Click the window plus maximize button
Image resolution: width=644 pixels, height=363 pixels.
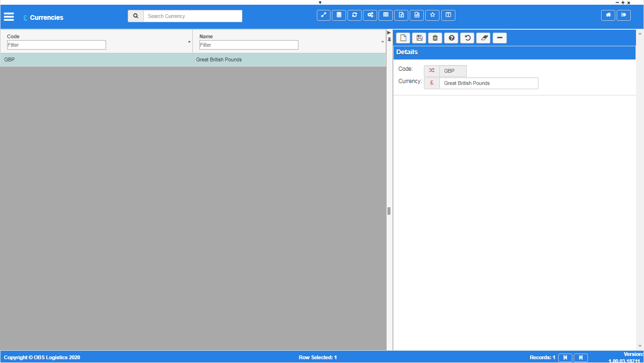623,2
